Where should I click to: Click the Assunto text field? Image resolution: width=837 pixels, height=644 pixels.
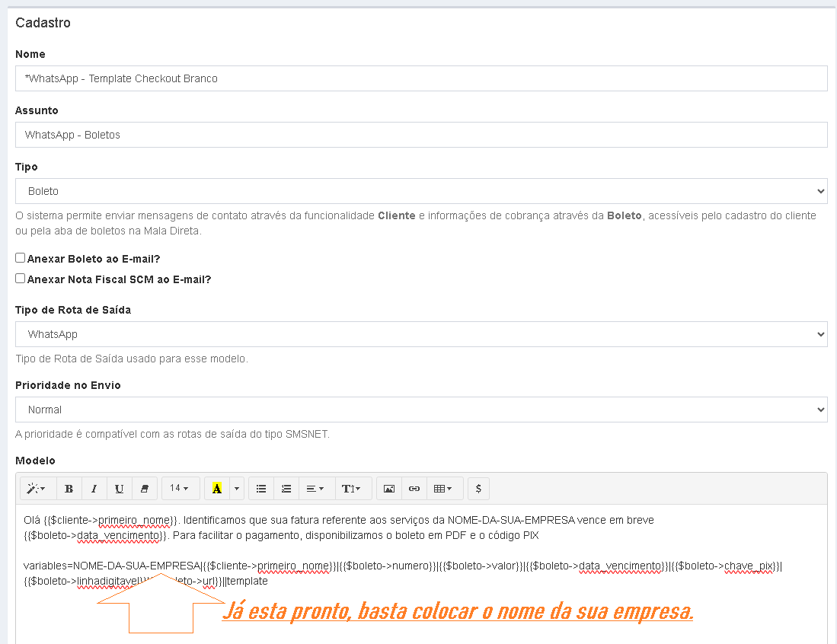click(x=421, y=135)
